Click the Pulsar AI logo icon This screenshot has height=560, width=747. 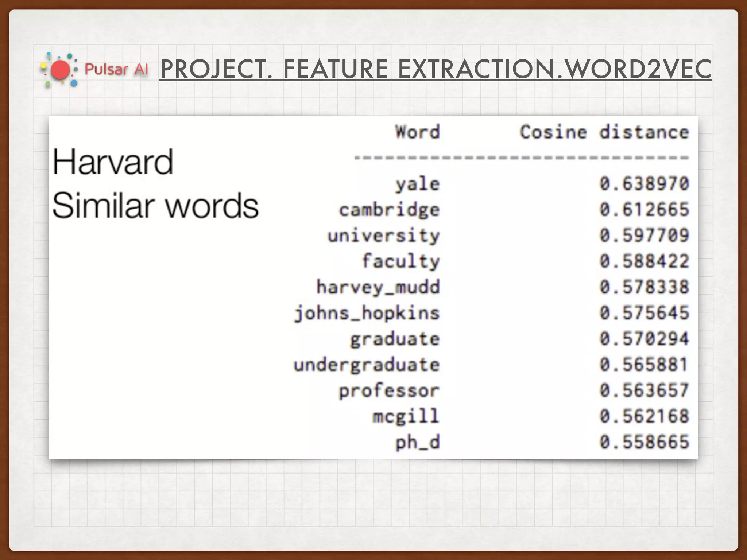coord(59,70)
